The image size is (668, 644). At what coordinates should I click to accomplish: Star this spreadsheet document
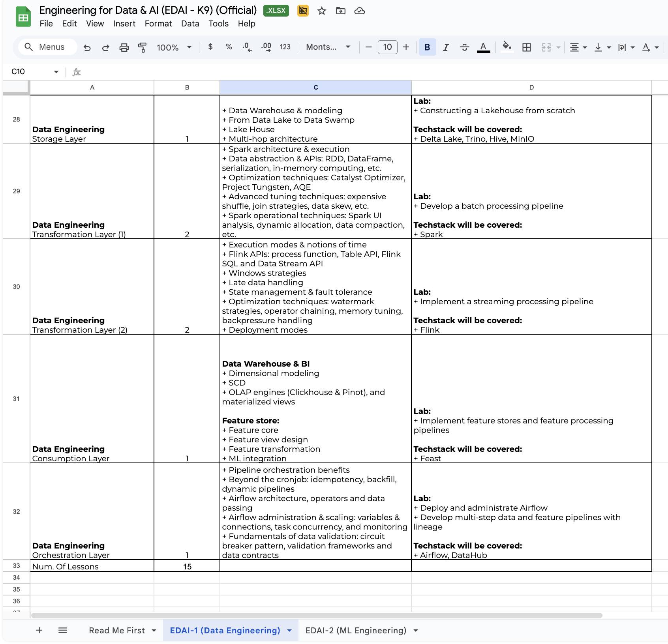point(322,11)
